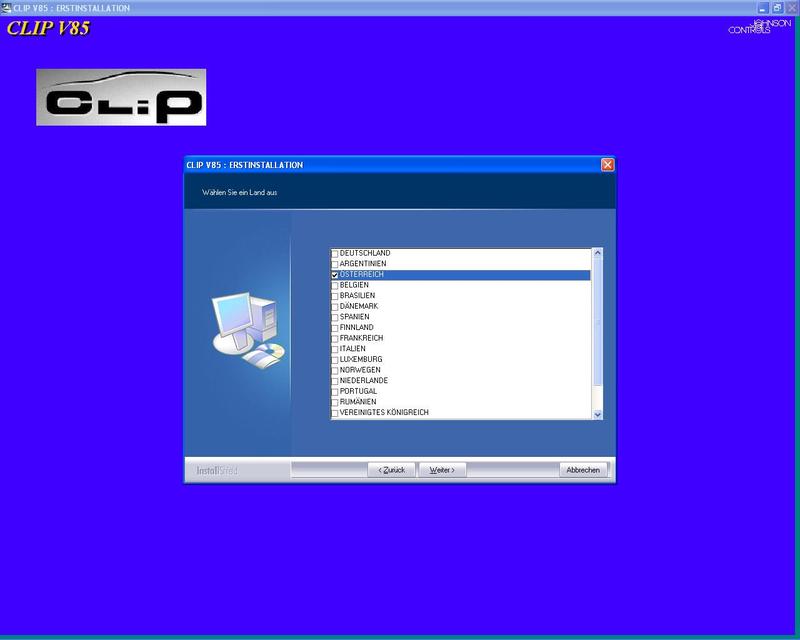800x640 pixels.
Task: Select the SPANIEN list entry
Action: pyautogui.click(x=355, y=317)
